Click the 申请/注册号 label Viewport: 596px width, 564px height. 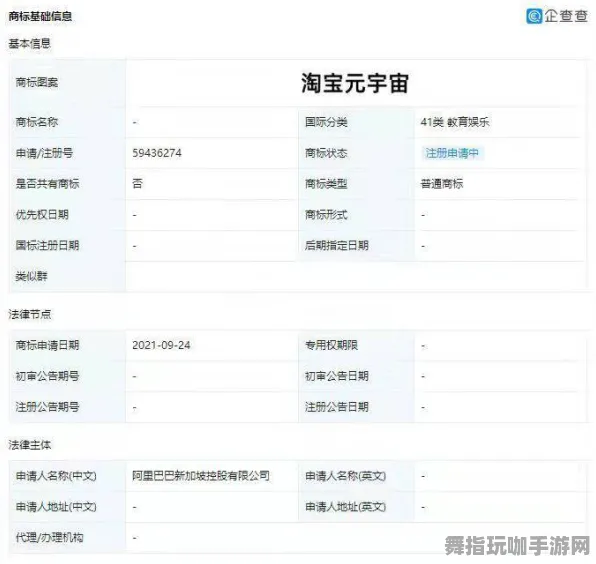44,153
